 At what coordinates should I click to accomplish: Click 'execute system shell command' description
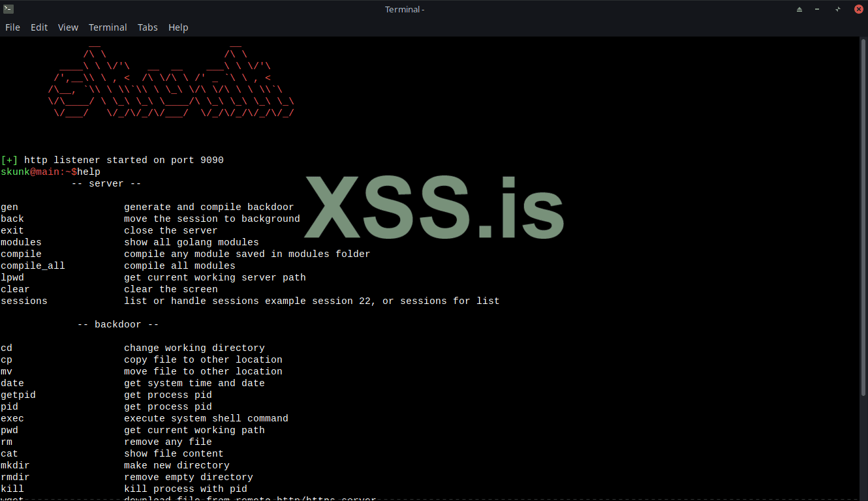click(x=206, y=419)
